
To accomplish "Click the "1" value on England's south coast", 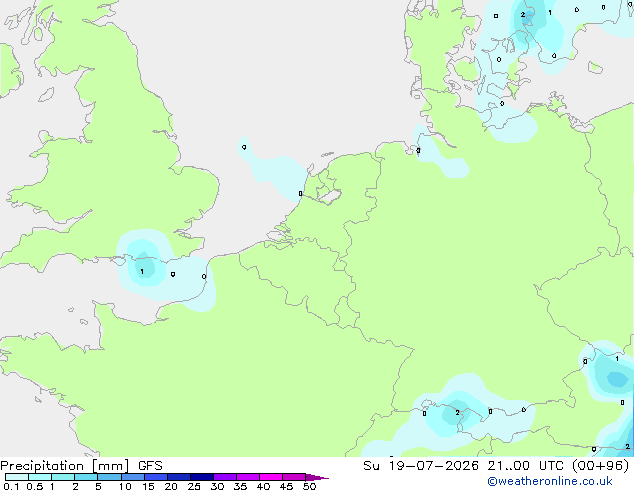I will pyautogui.click(x=142, y=271).
